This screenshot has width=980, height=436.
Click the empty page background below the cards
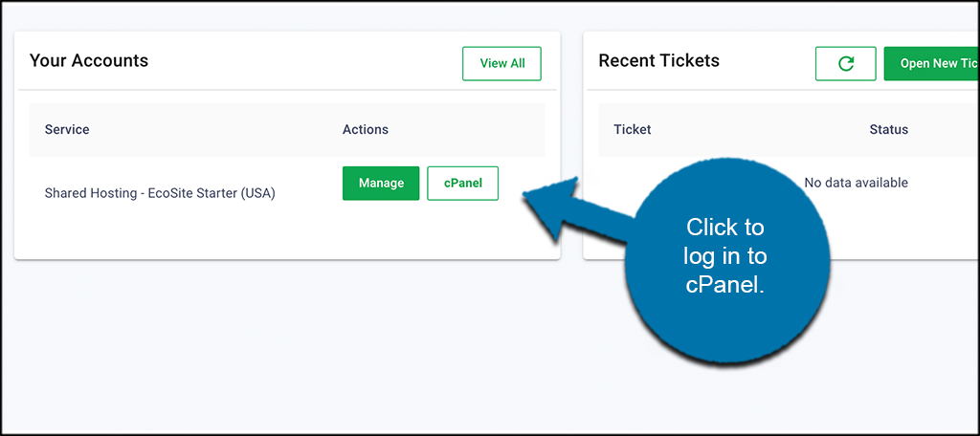pyautogui.click(x=287, y=354)
